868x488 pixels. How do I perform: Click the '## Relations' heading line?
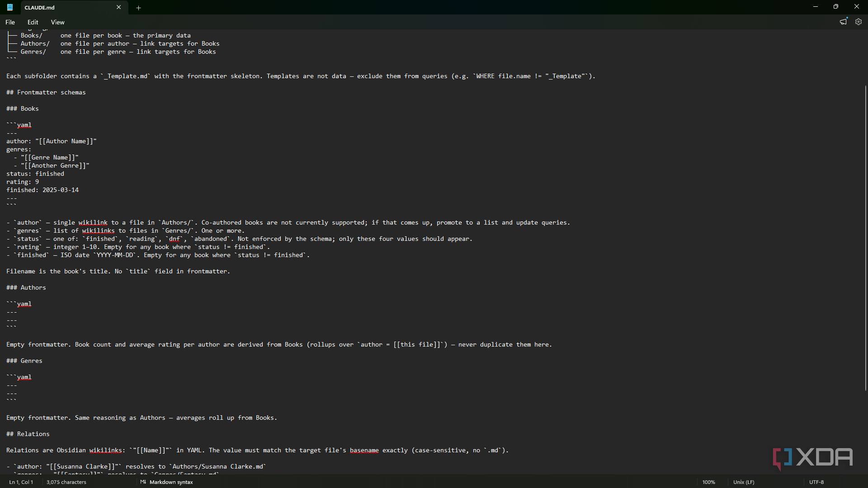28,434
